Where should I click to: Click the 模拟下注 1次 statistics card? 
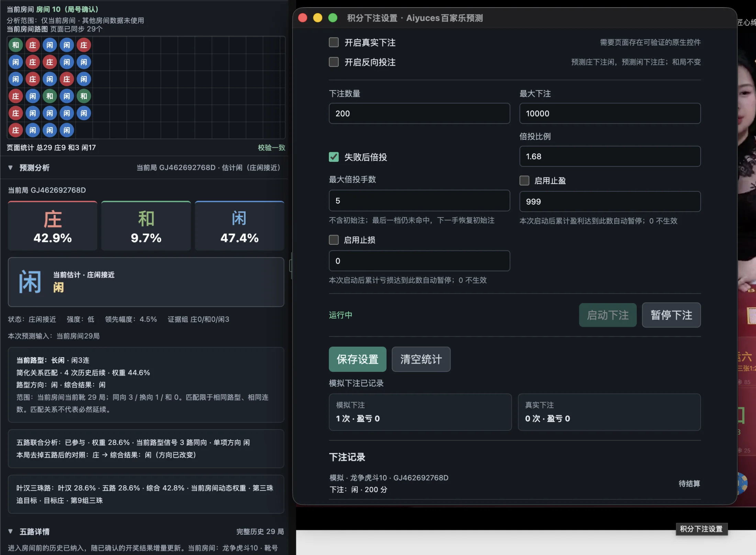click(x=420, y=412)
